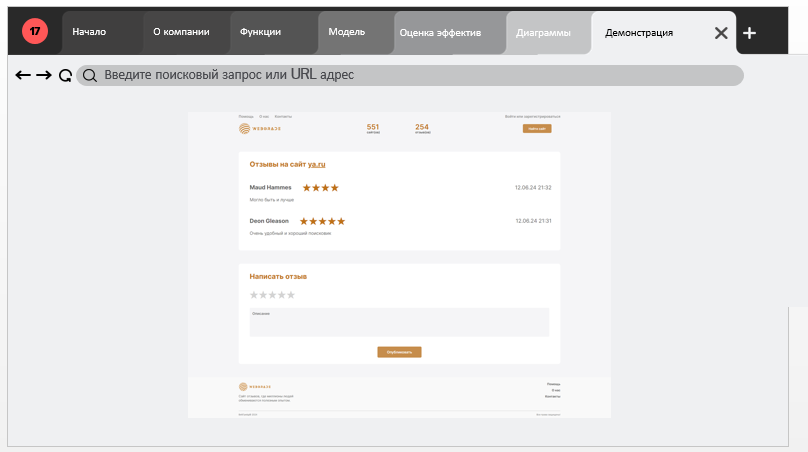Click the Описание review text field
The width and height of the screenshot is (808, 452).
point(399,323)
